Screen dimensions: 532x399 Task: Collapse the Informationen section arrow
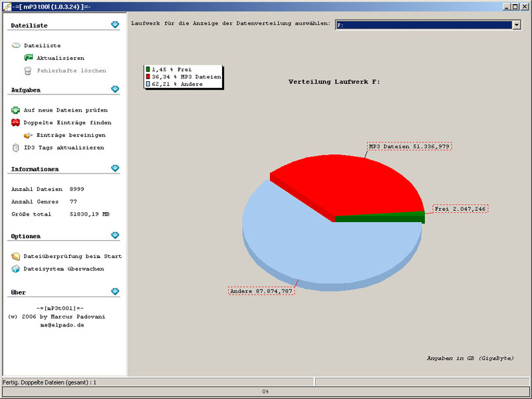115,168
